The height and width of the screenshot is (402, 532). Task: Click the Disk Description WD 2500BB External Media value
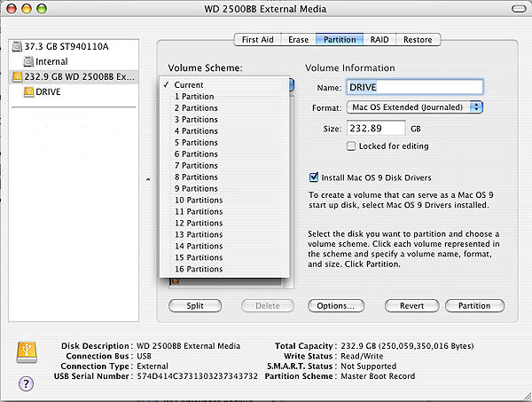coord(188,346)
